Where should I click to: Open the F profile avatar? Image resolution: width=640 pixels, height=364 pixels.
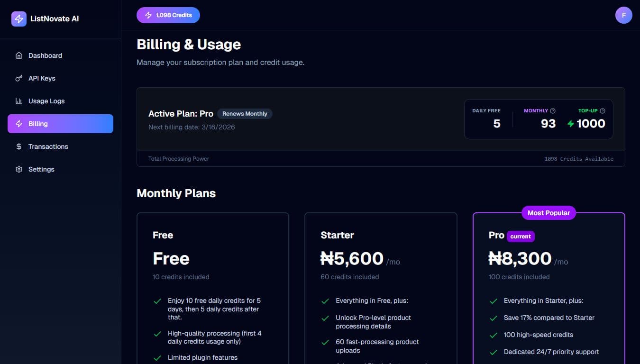(x=623, y=15)
